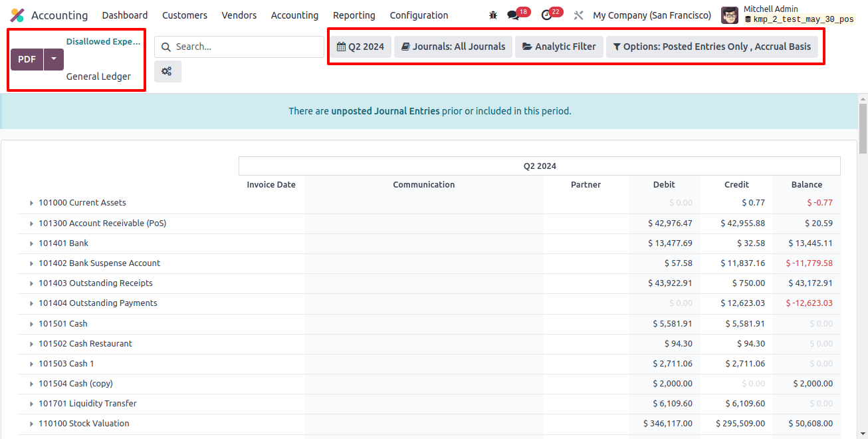Click Account Receivable debit $ 42,976.47
Screen dimensions: 868x439
(670, 223)
